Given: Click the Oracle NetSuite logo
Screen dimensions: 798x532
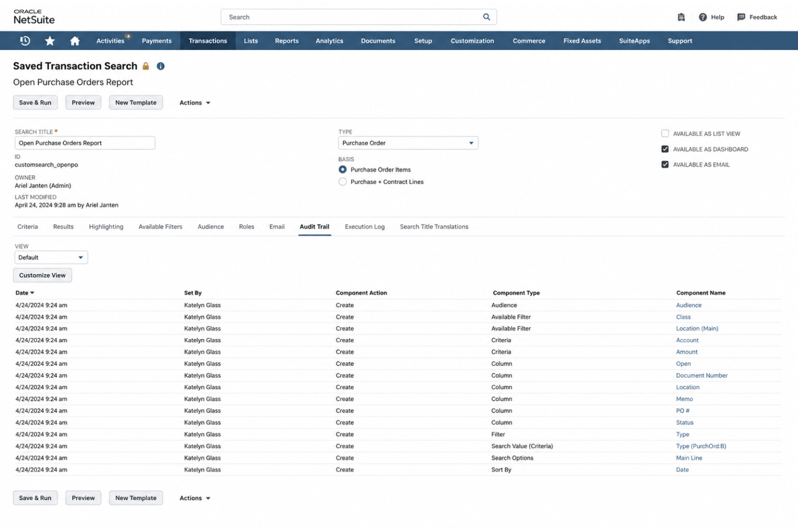Looking at the screenshot, I should click(34, 17).
